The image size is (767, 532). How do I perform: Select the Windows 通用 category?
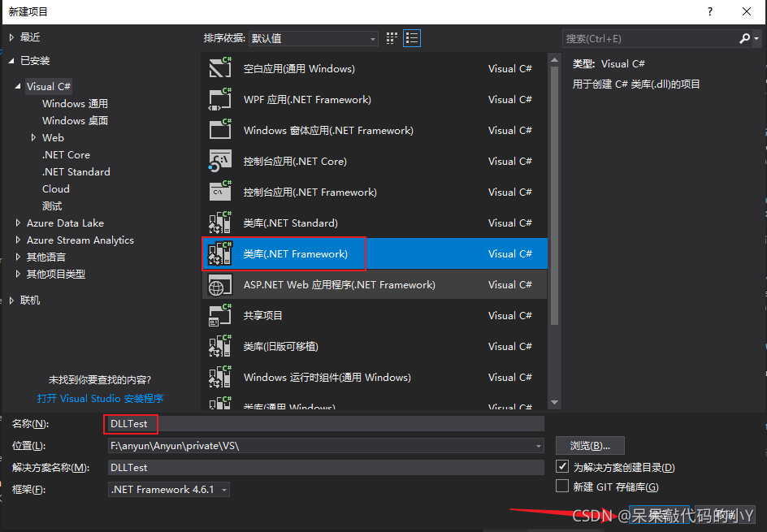[x=75, y=104]
